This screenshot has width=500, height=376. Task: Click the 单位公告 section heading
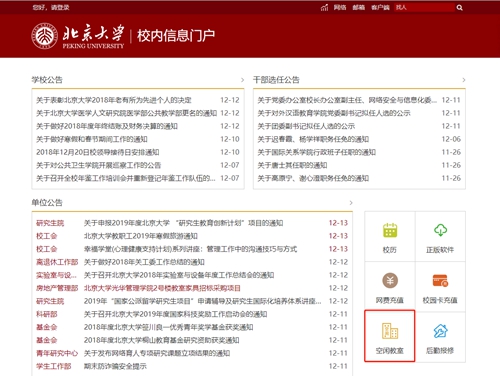[x=47, y=203]
